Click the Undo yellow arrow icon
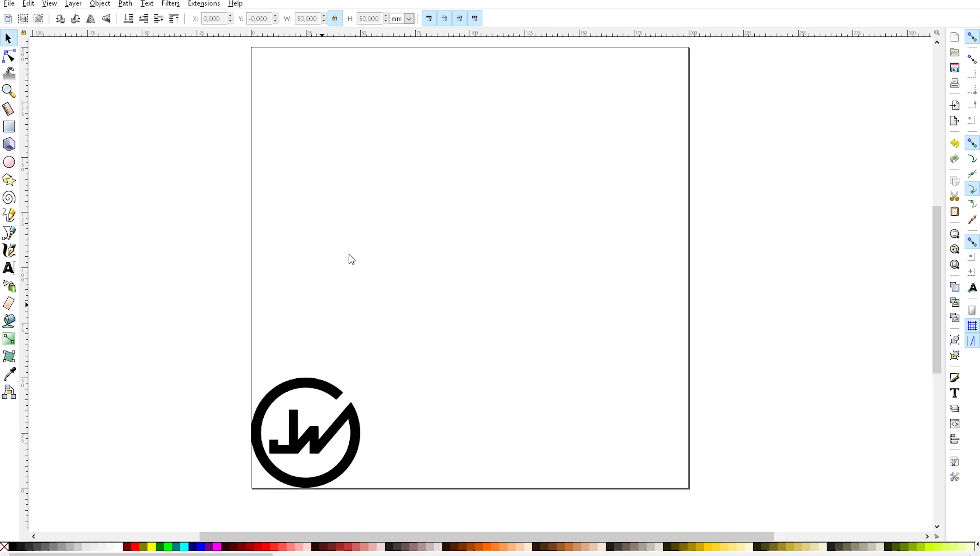The height and width of the screenshot is (556, 980). 954,143
